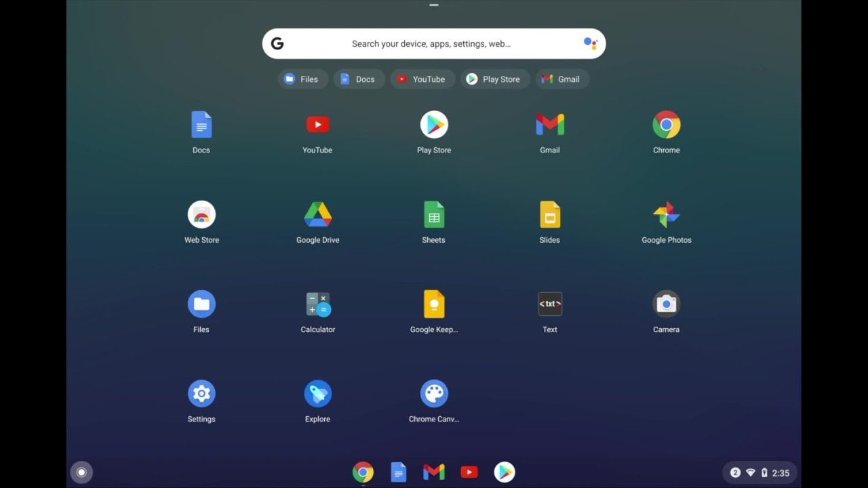Click the circular launcher button on shelf

point(81,472)
